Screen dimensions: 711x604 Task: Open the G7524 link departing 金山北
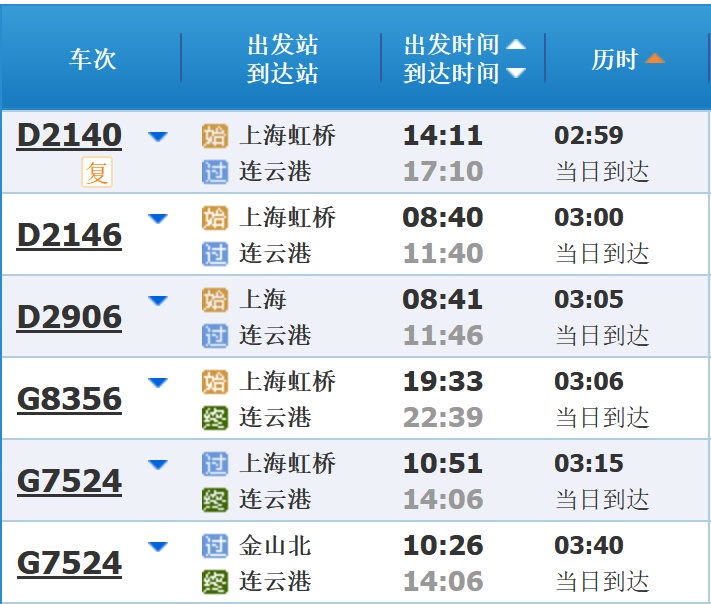click(69, 563)
